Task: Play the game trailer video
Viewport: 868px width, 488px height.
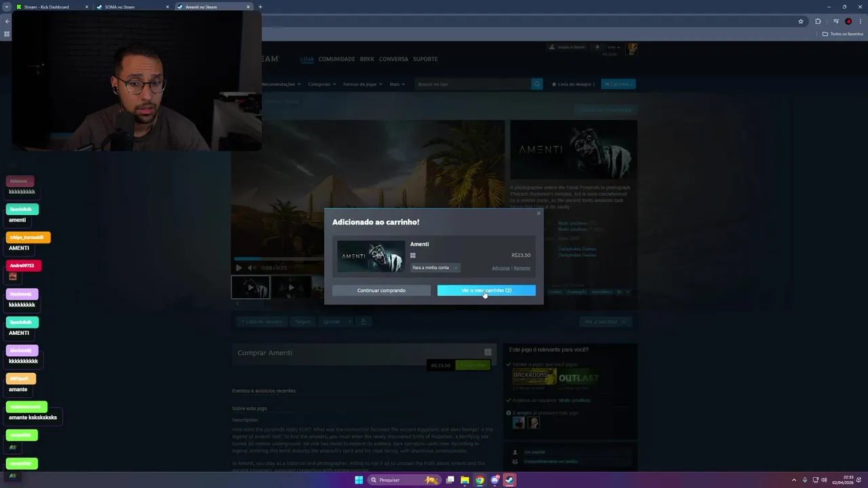Action: point(239,268)
